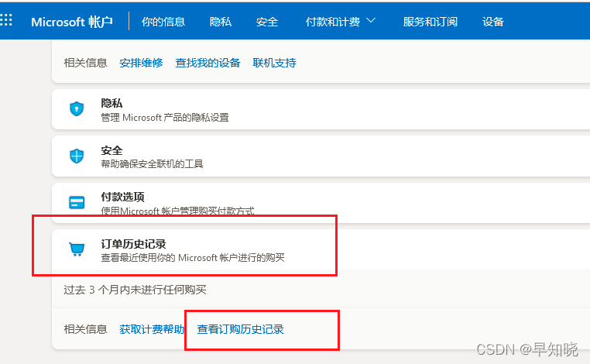Click the 安排维修 link

coord(141,63)
